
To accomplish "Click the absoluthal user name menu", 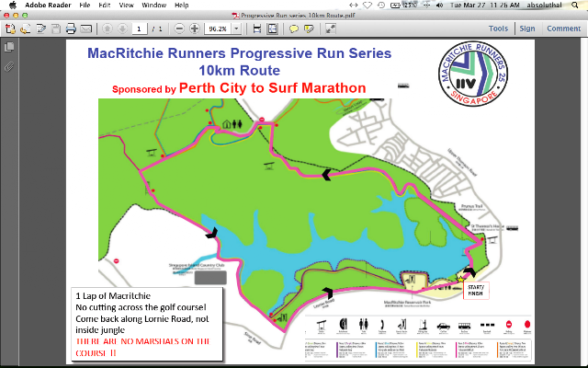I will [544, 5].
